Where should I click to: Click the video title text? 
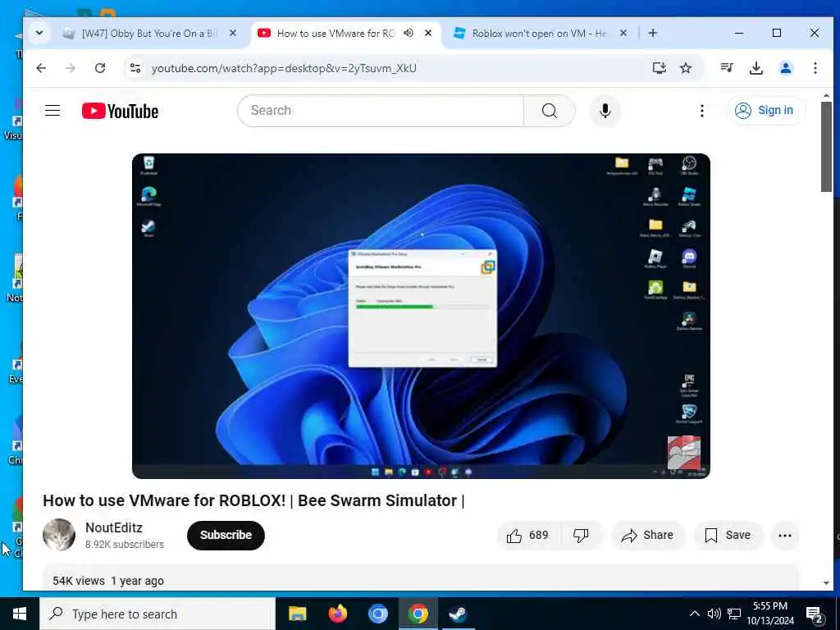click(253, 500)
